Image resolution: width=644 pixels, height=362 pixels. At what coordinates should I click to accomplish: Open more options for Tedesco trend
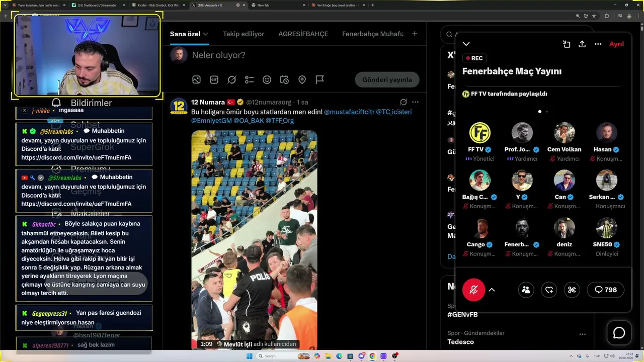[582, 334]
